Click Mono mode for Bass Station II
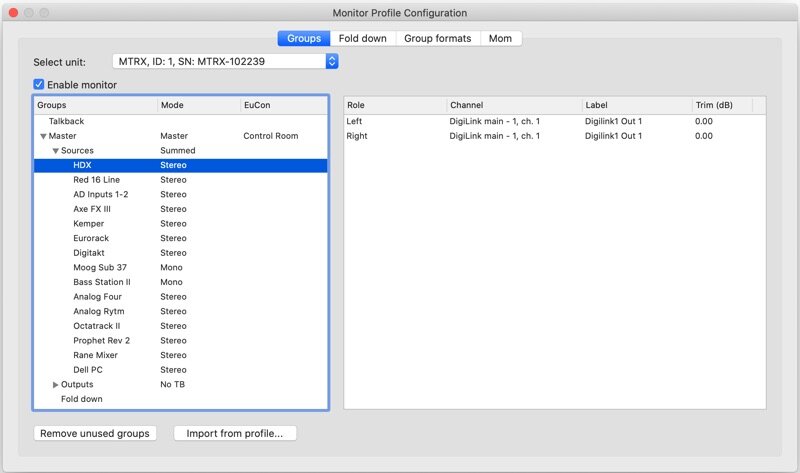The image size is (800, 473). (x=171, y=282)
